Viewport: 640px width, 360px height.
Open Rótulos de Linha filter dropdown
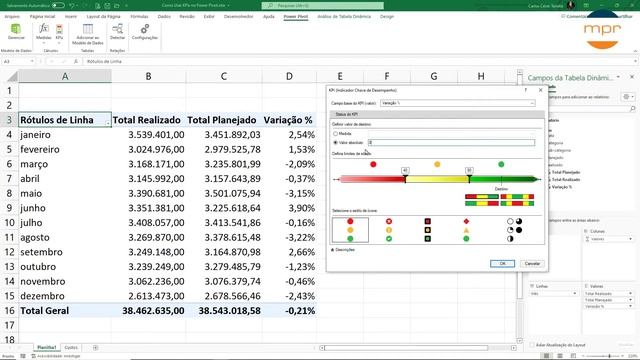coord(108,122)
